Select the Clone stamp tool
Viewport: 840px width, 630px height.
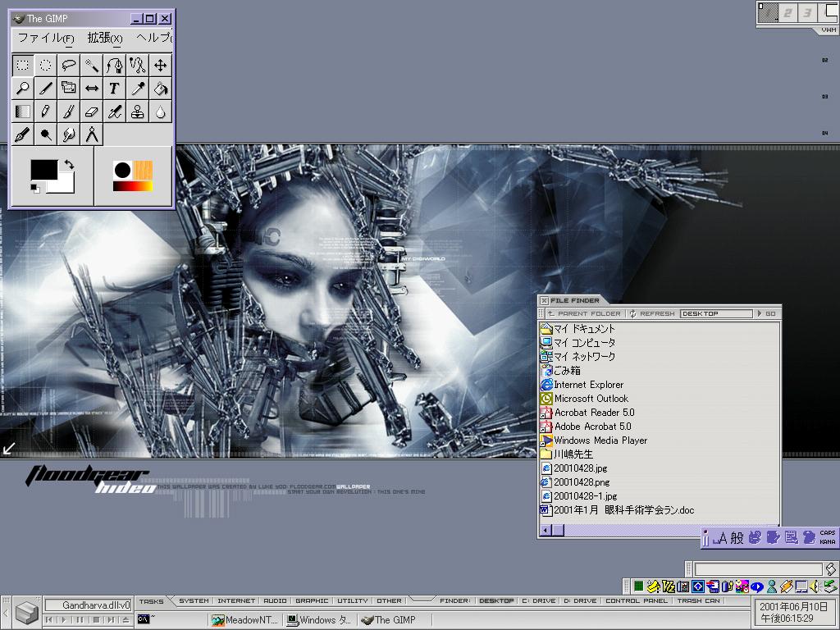point(138,112)
